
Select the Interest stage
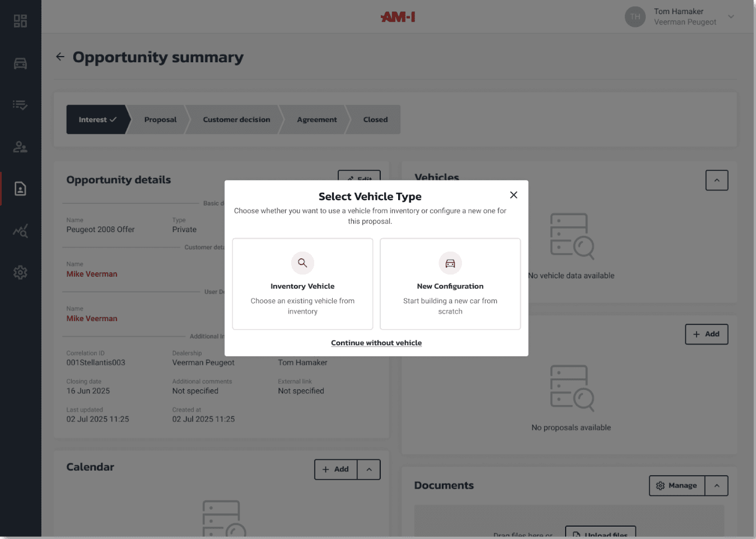[x=97, y=119]
